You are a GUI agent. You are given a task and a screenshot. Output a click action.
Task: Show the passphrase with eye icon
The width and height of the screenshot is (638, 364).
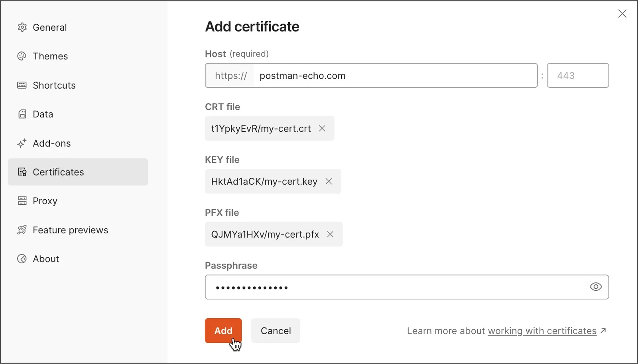click(596, 287)
